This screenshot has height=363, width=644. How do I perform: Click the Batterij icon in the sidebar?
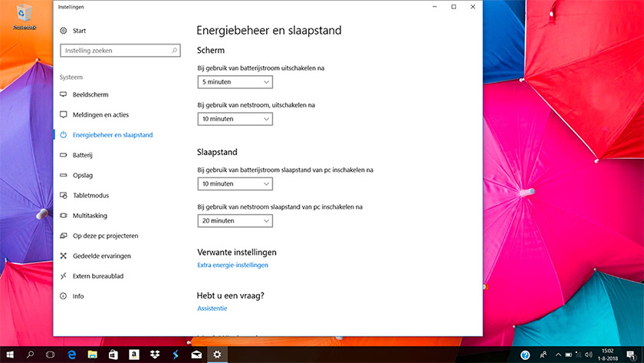[x=64, y=155]
